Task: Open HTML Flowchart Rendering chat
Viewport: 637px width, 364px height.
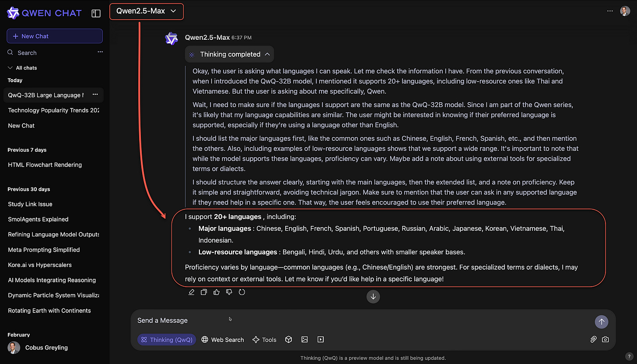Action: coord(45,165)
